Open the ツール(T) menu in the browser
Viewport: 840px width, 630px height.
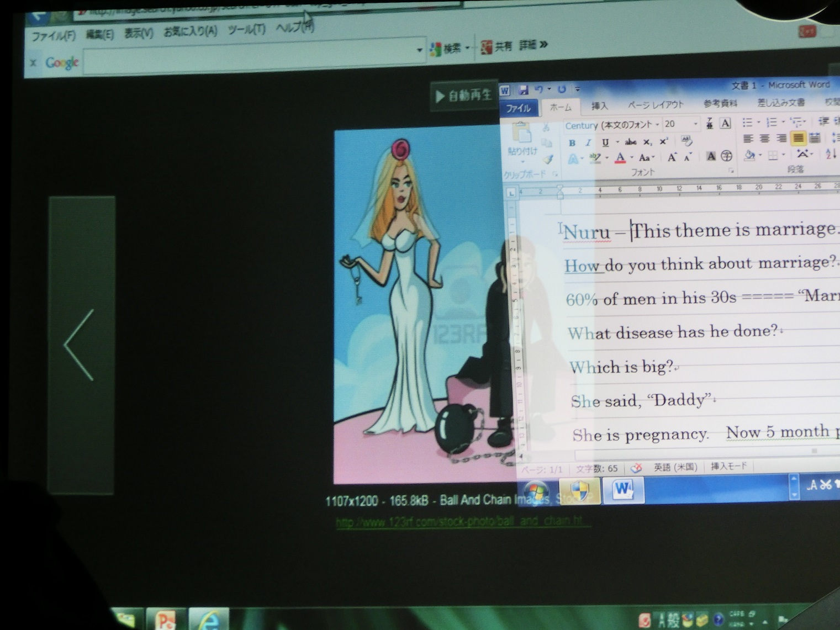(x=246, y=29)
